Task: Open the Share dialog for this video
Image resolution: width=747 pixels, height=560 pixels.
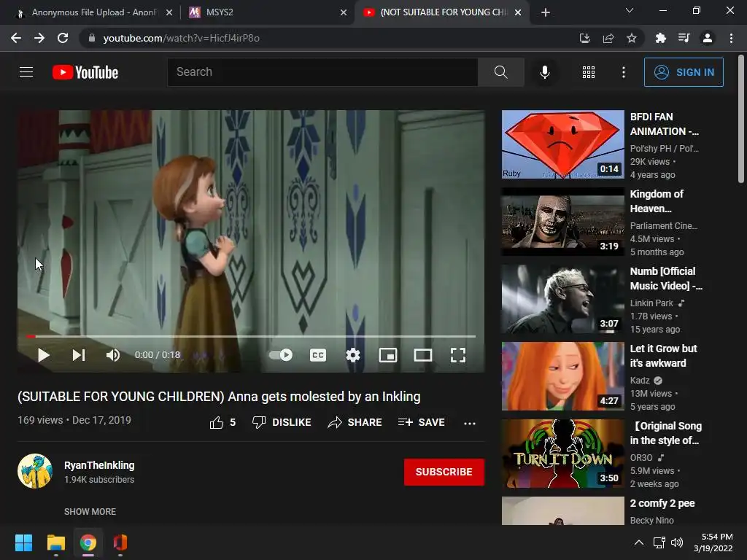Action: [x=355, y=422]
